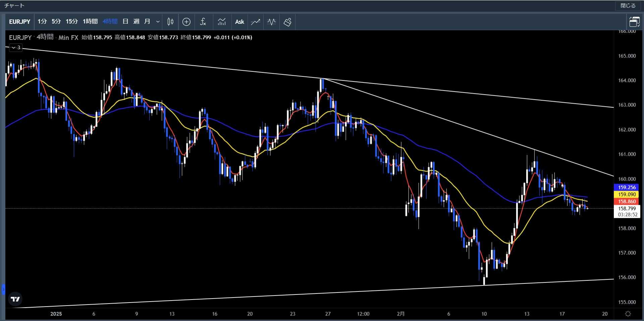Open chart settings gear at bottom right

click(628, 314)
